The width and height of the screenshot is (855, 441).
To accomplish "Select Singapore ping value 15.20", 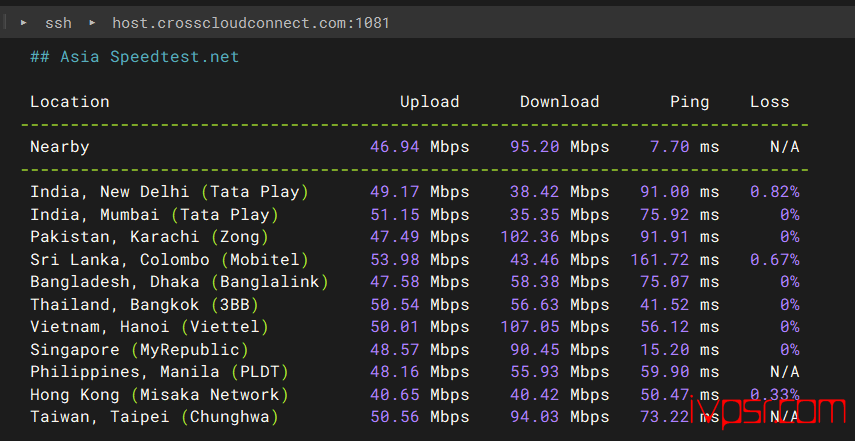I will coord(665,349).
